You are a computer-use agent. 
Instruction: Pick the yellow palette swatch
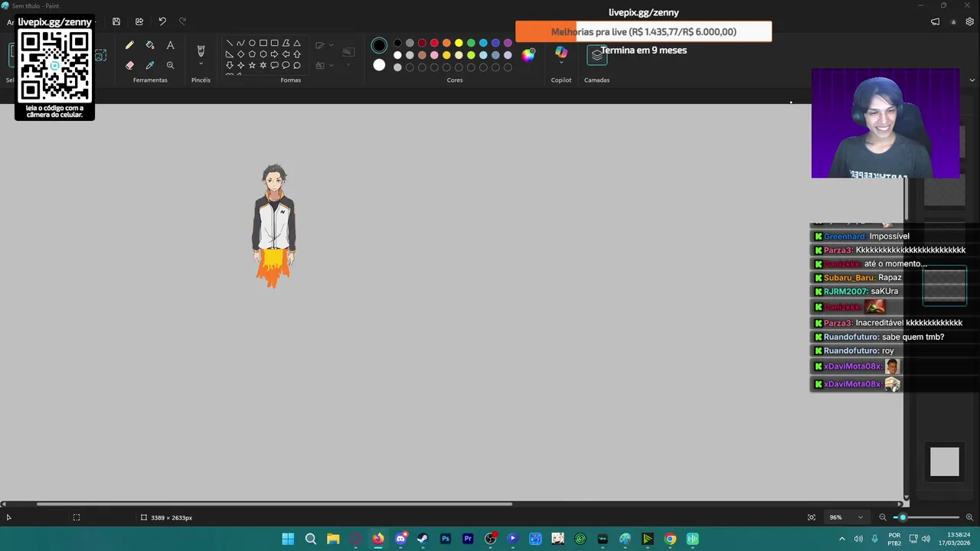pos(459,43)
